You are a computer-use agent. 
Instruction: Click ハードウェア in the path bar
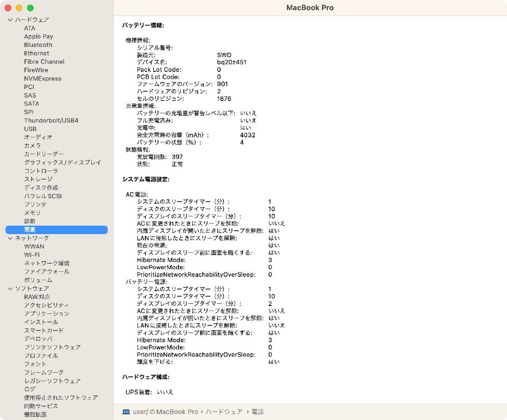(x=224, y=412)
